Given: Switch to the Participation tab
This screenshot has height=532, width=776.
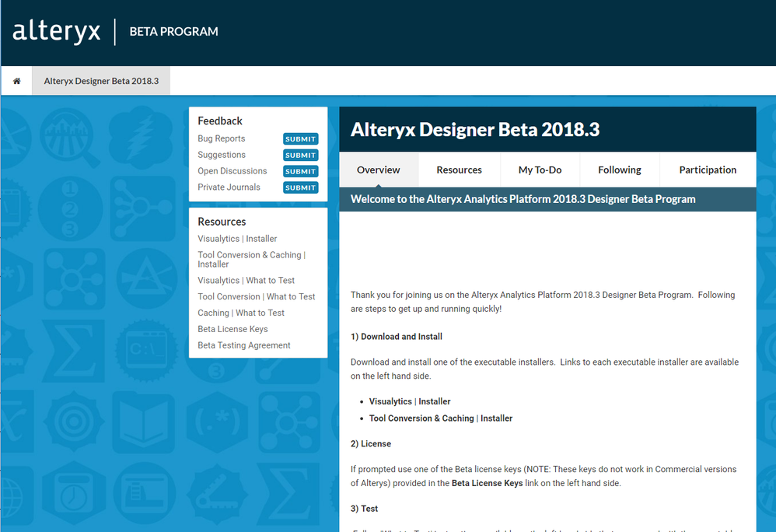Looking at the screenshot, I should 708,170.
